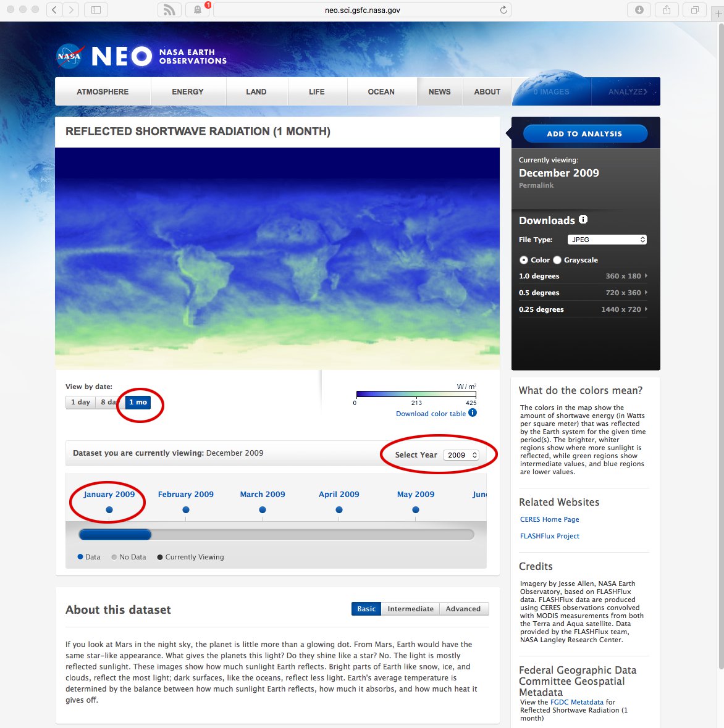Click the reflected shortwave radiation map image
Viewport: 724px width, 728px height.
click(277, 259)
